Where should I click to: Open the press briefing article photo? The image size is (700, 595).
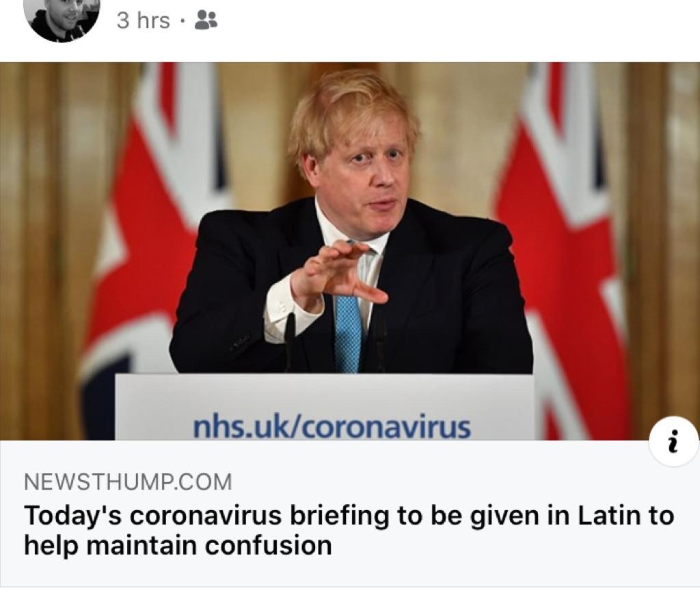(350, 251)
